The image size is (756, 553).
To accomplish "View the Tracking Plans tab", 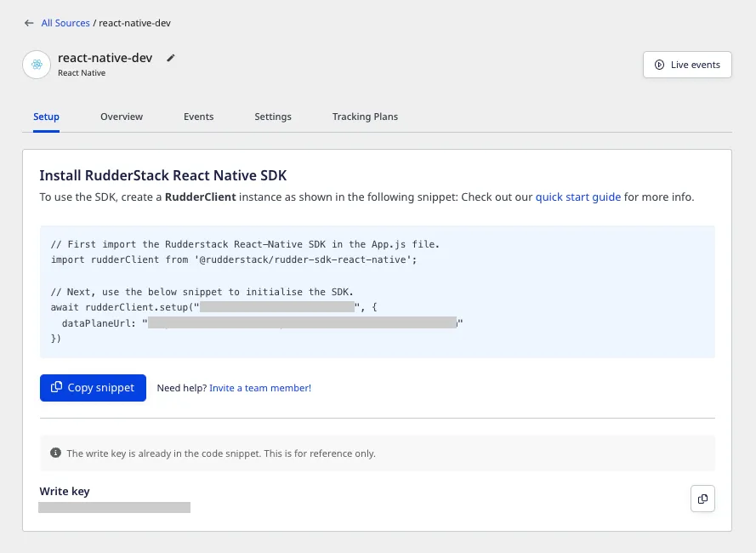I will 365,117.
